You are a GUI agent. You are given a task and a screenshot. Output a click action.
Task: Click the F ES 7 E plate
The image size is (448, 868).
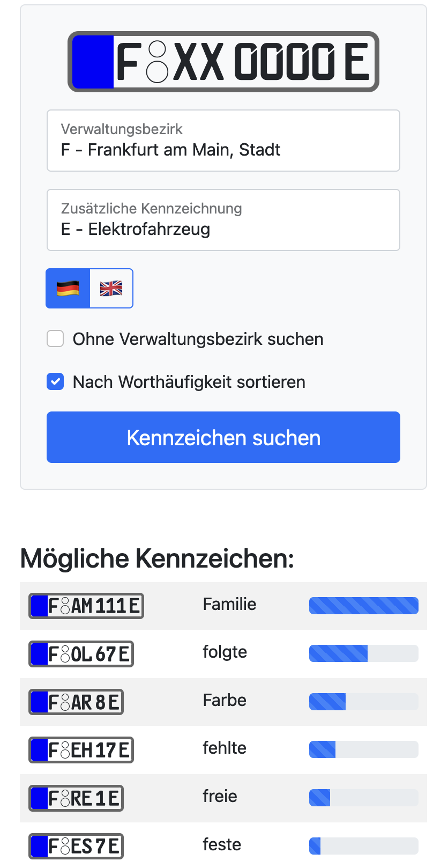click(x=76, y=846)
